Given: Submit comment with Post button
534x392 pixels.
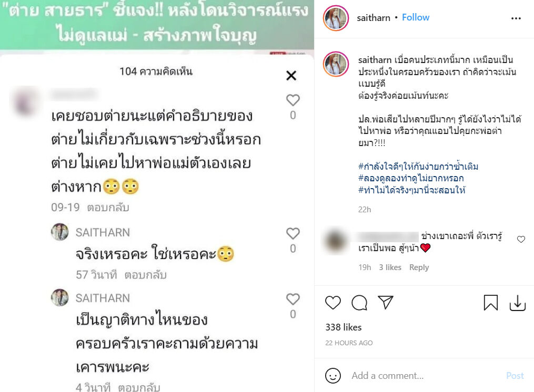Looking at the screenshot, I should (515, 376).
